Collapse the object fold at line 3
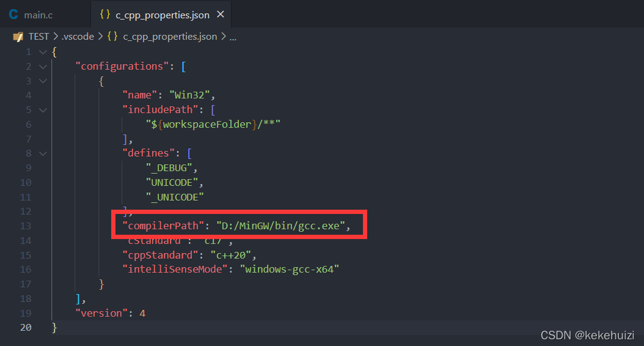644x346 pixels. pyautogui.click(x=43, y=81)
